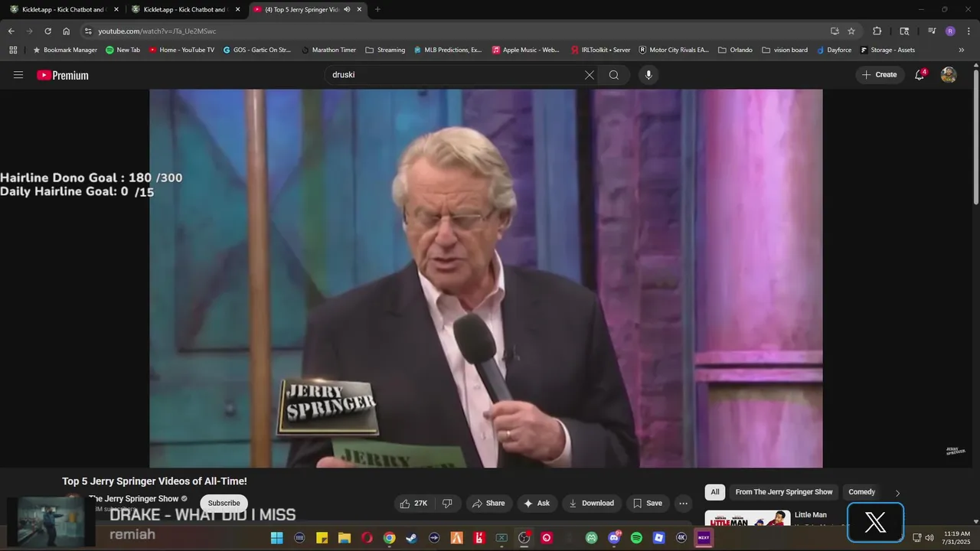Image resolution: width=980 pixels, height=551 pixels.
Task: Open the Orlando bookmarks folder
Action: coord(735,50)
